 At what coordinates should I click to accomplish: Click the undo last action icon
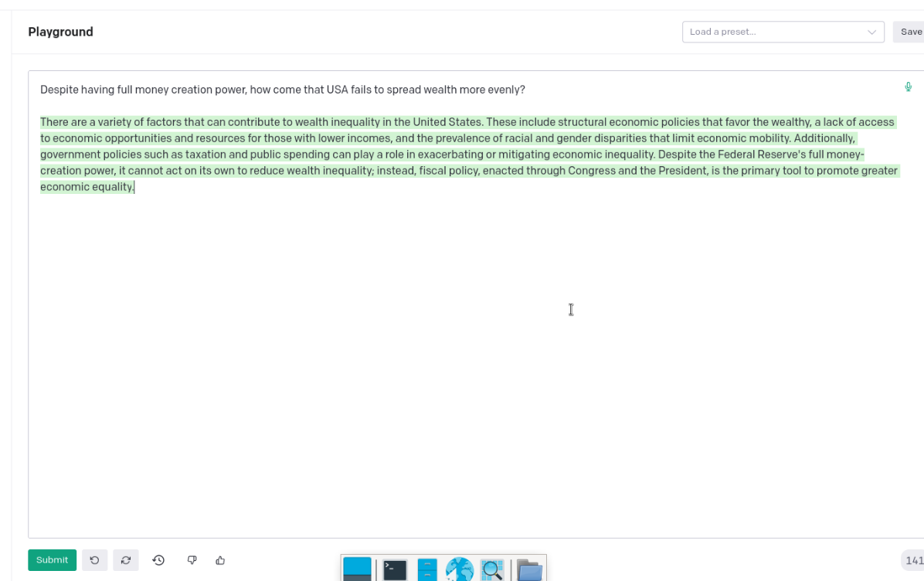94,560
